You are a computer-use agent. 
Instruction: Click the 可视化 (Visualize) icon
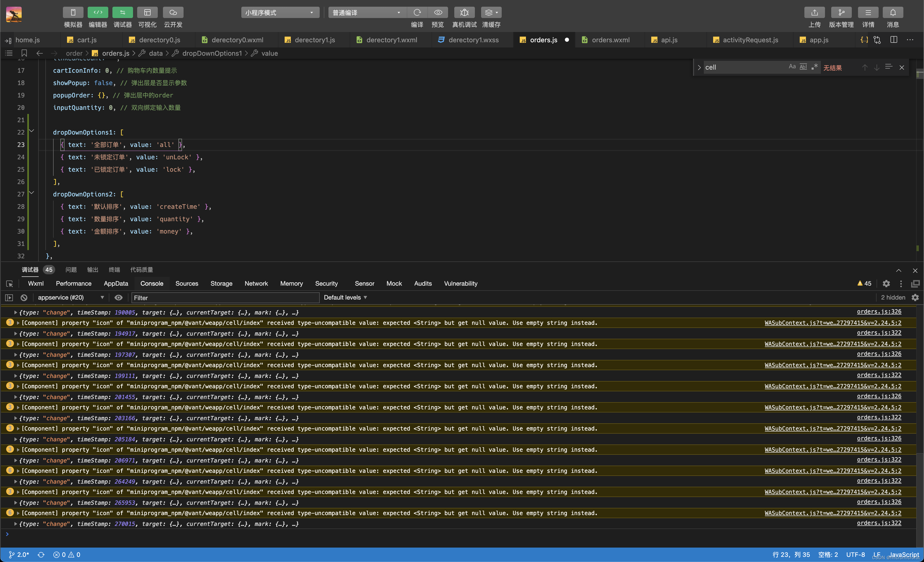point(146,12)
